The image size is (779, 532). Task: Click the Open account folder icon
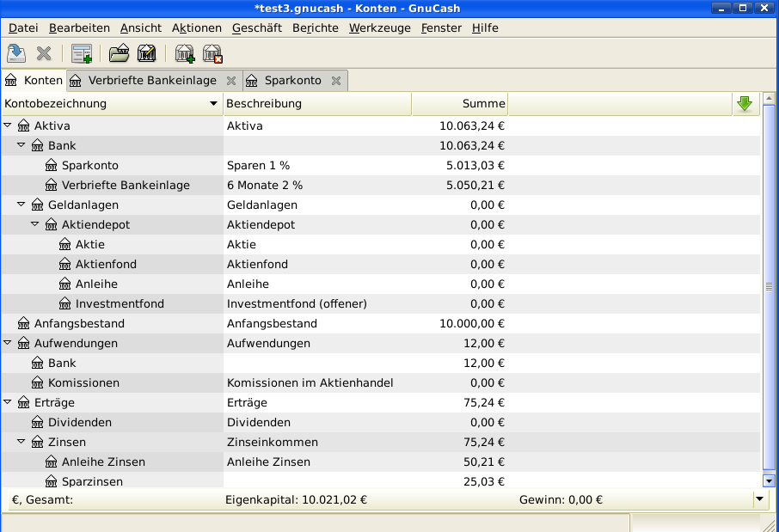[119, 54]
